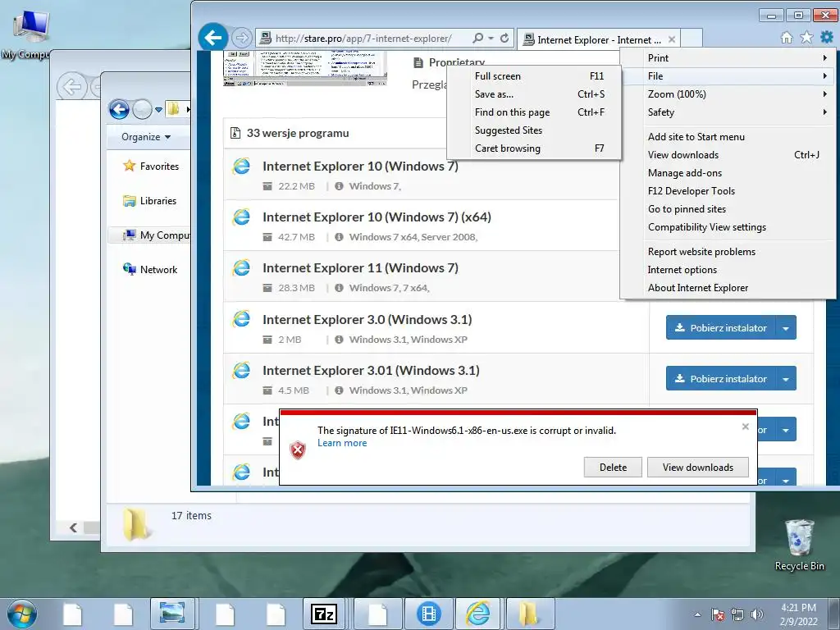This screenshot has height=630, width=840.
Task: Open the Home icon in Internet Explorer
Action: [x=787, y=38]
